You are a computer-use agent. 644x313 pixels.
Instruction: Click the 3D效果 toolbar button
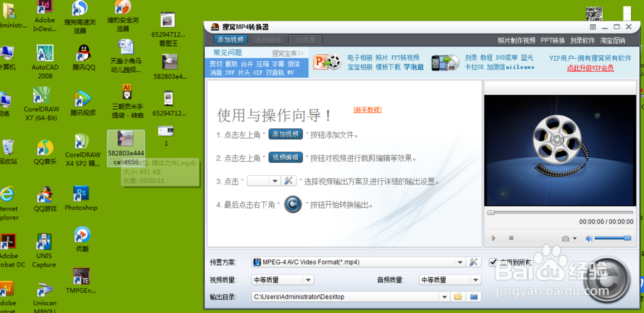(x=305, y=40)
